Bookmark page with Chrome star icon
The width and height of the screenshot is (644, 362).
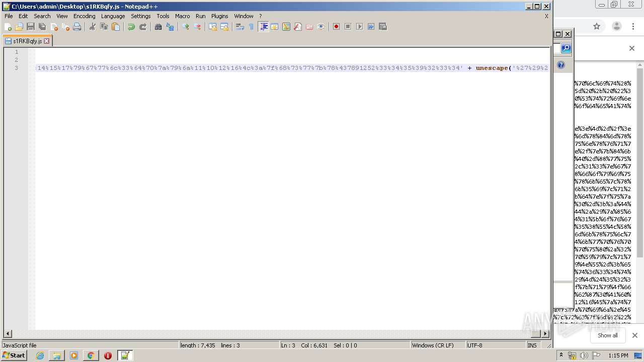pyautogui.click(x=597, y=26)
